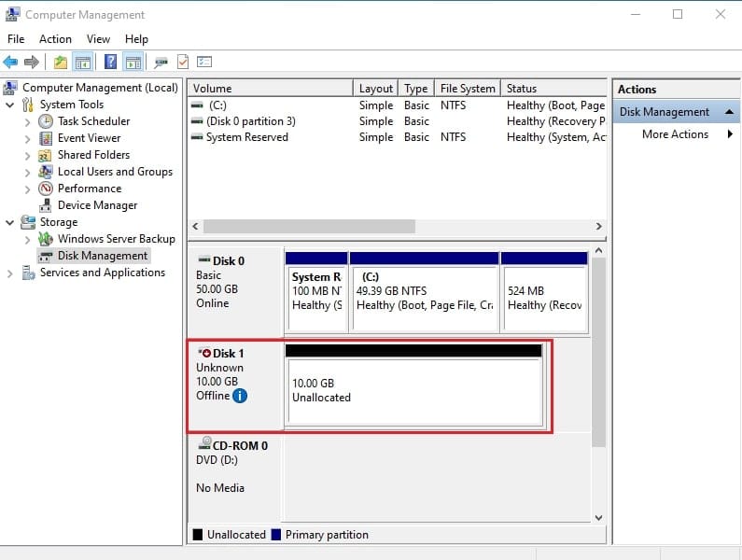Open the View menu
This screenshot has height=560, width=742.
pyautogui.click(x=98, y=39)
